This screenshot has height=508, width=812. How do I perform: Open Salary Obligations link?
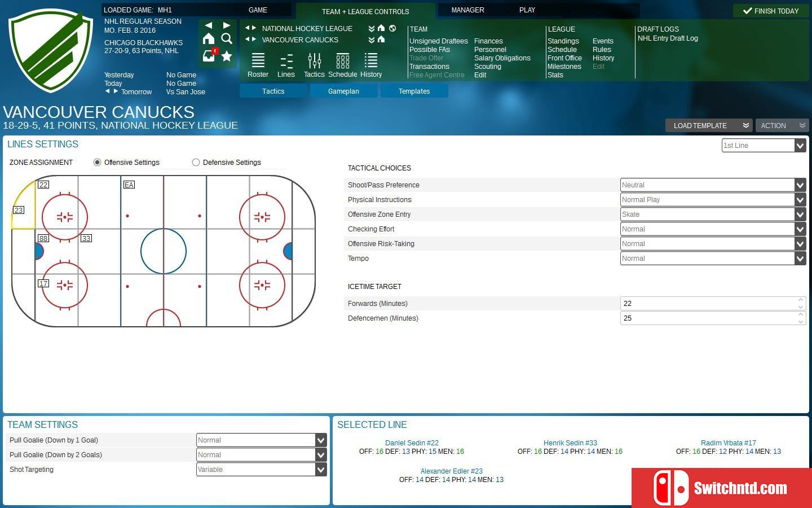click(502, 58)
